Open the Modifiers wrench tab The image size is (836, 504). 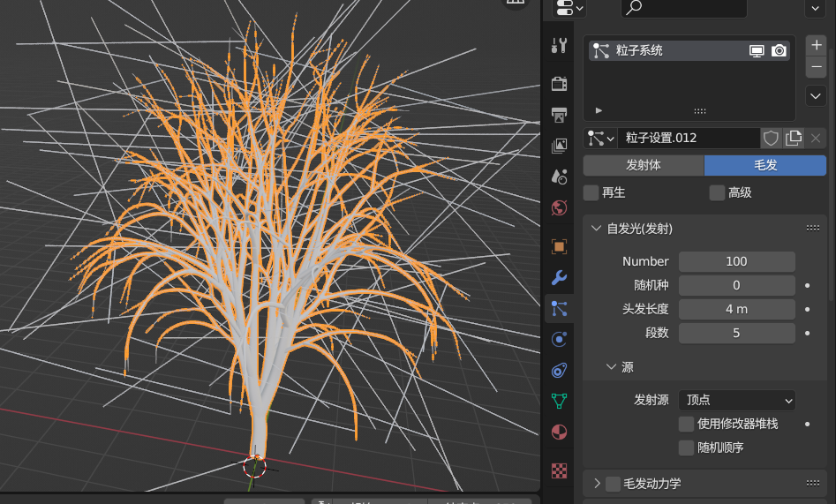coord(559,277)
